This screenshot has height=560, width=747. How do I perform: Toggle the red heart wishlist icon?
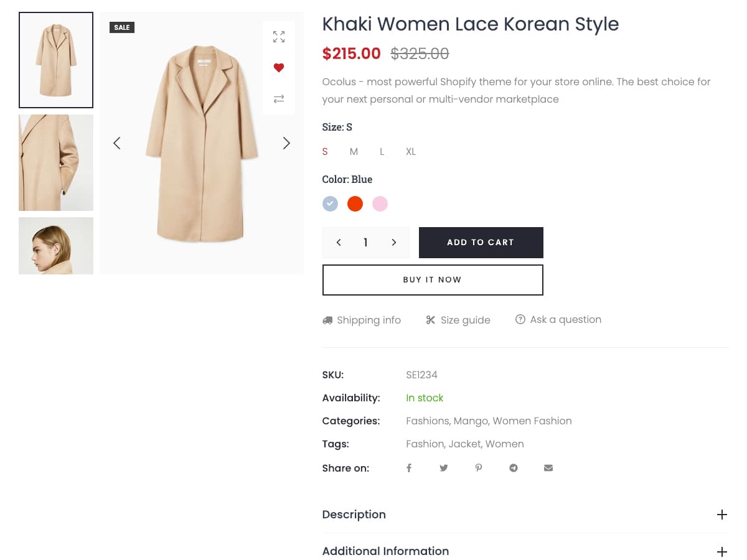pos(279,68)
